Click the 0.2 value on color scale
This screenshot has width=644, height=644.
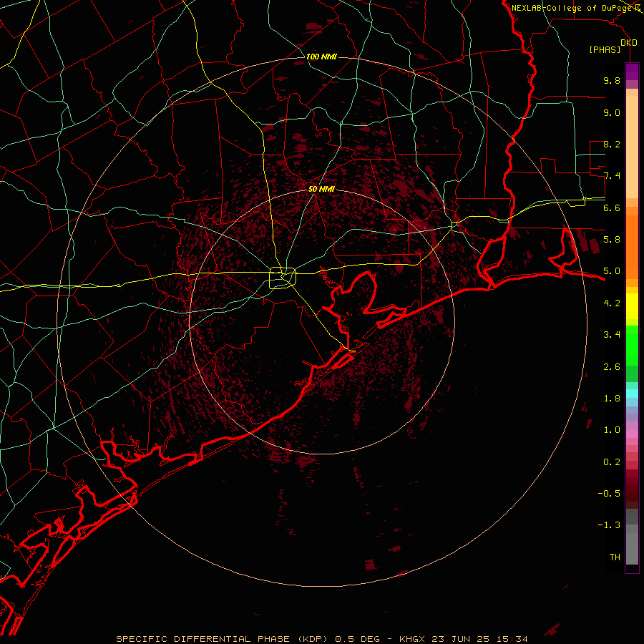tap(612, 462)
